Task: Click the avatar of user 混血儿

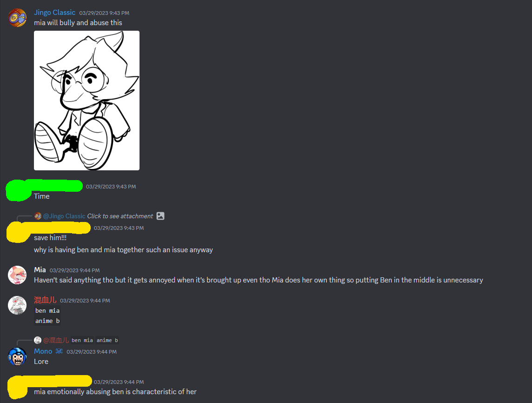Action: 17,305
